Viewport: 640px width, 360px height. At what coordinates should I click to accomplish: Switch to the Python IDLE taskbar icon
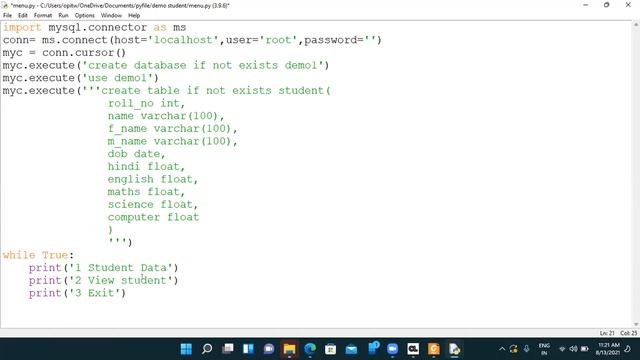(x=454, y=349)
